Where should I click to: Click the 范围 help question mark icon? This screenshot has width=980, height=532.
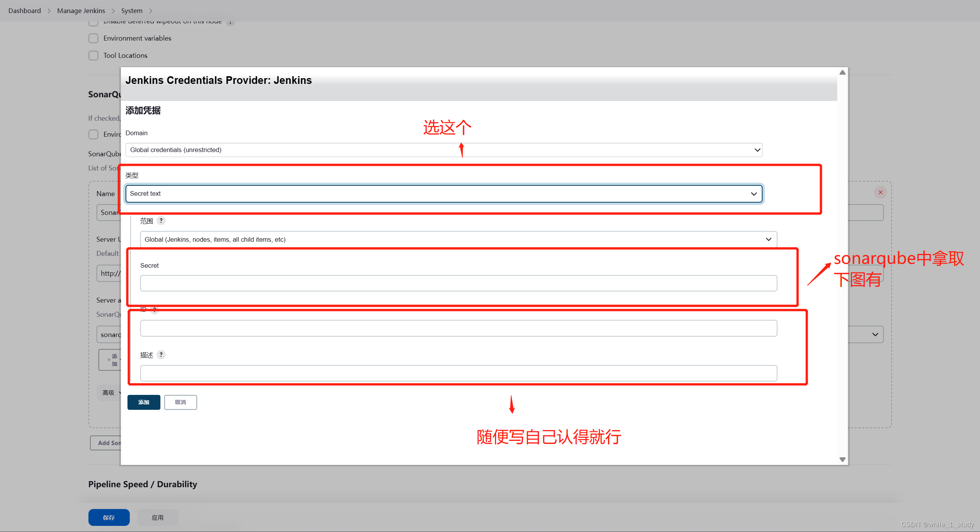161,221
